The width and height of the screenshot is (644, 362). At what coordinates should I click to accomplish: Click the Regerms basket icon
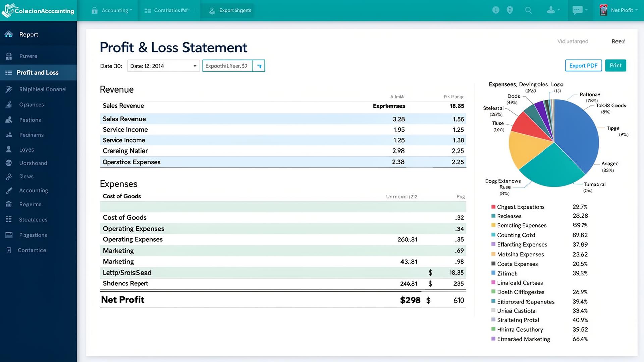pyautogui.click(x=9, y=204)
